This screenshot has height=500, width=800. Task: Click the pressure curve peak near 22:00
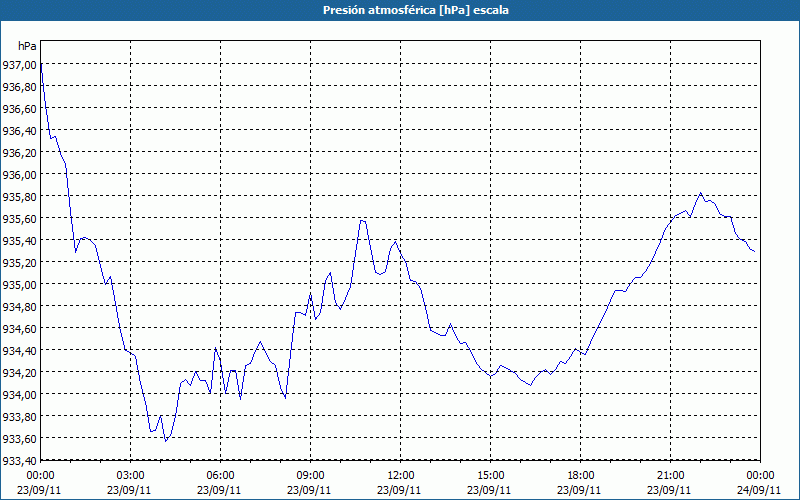[x=701, y=193]
